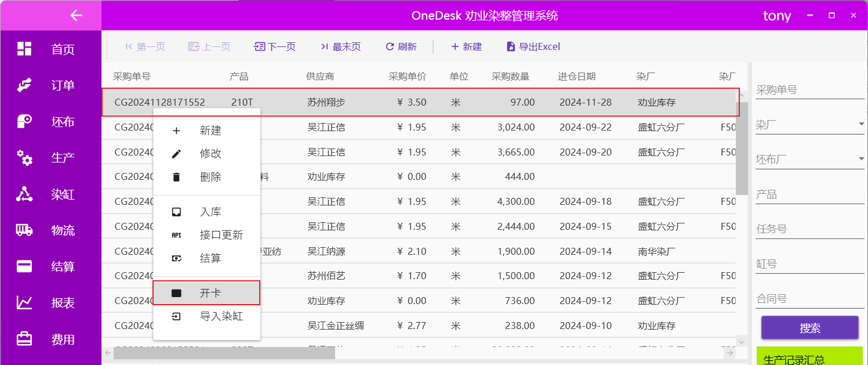Expand the 坯布厂 dropdown filter
The height and width of the screenshot is (365, 868).
tap(861, 159)
